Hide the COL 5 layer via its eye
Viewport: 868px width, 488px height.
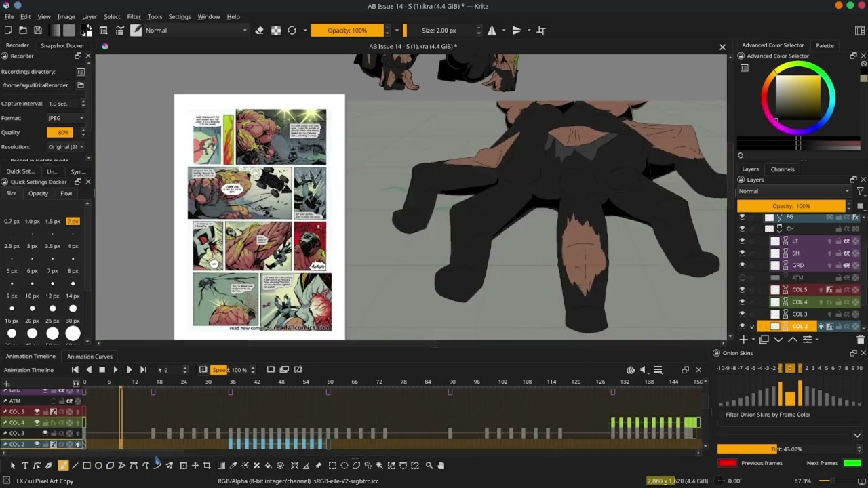[742, 289]
